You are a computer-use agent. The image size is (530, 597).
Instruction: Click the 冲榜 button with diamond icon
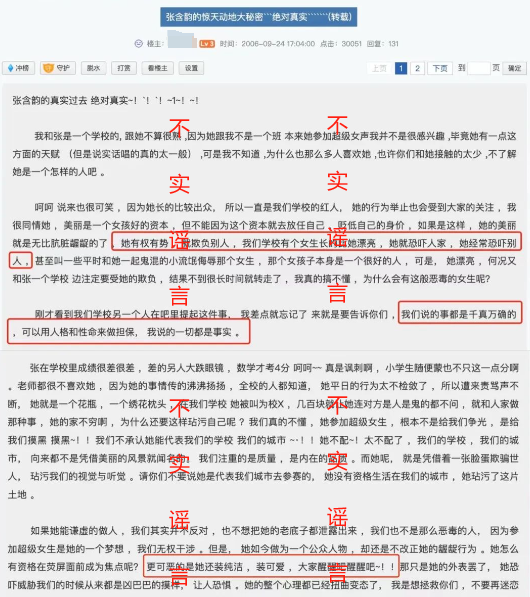pos(19,68)
